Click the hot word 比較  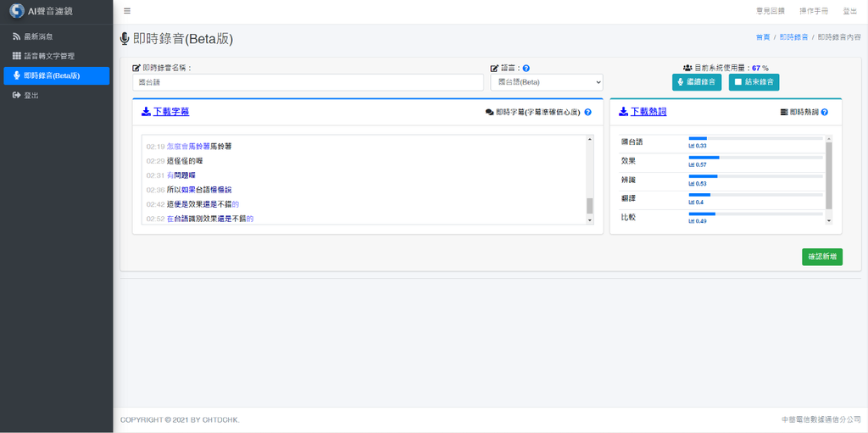[x=628, y=217]
